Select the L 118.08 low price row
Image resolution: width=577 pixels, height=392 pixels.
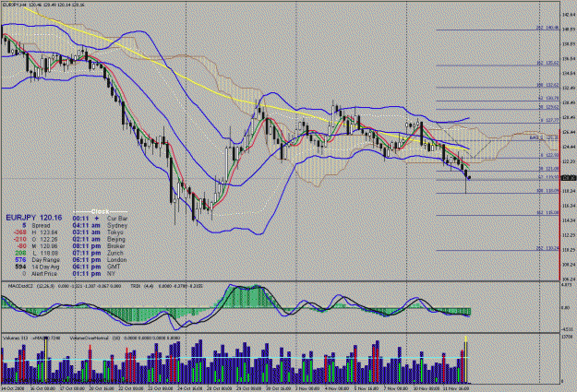pos(36,253)
